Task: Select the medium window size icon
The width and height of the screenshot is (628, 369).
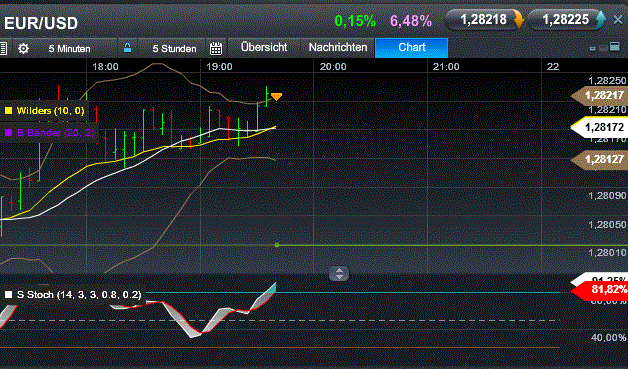Action: (604, 48)
